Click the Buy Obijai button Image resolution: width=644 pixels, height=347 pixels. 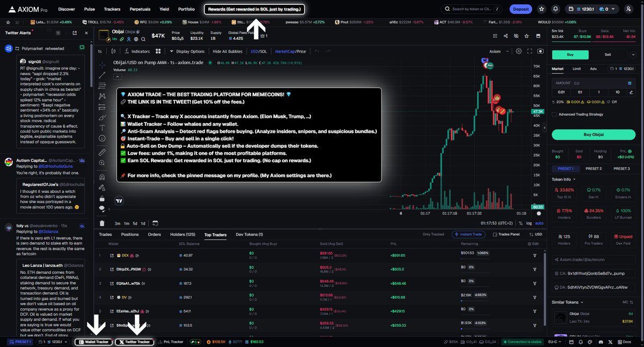click(594, 134)
